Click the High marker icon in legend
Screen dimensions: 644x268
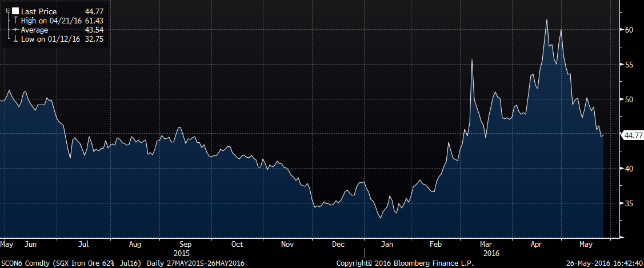pos(15,21)
